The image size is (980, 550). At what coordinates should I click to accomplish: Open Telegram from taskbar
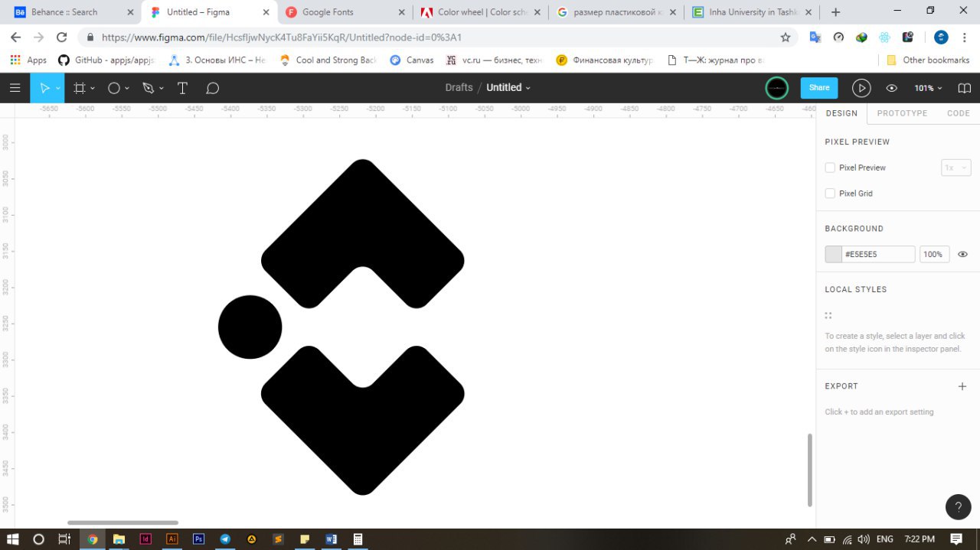(225, 539)
